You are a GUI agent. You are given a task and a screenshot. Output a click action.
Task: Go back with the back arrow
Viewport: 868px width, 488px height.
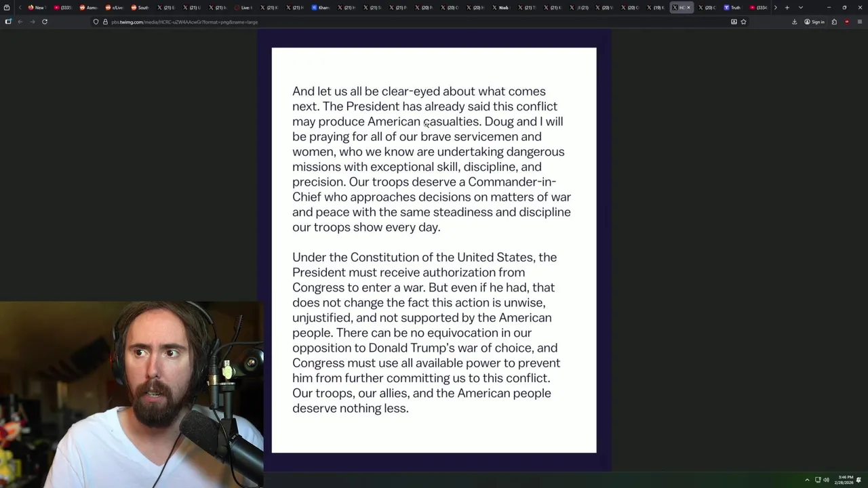(20, 22)
